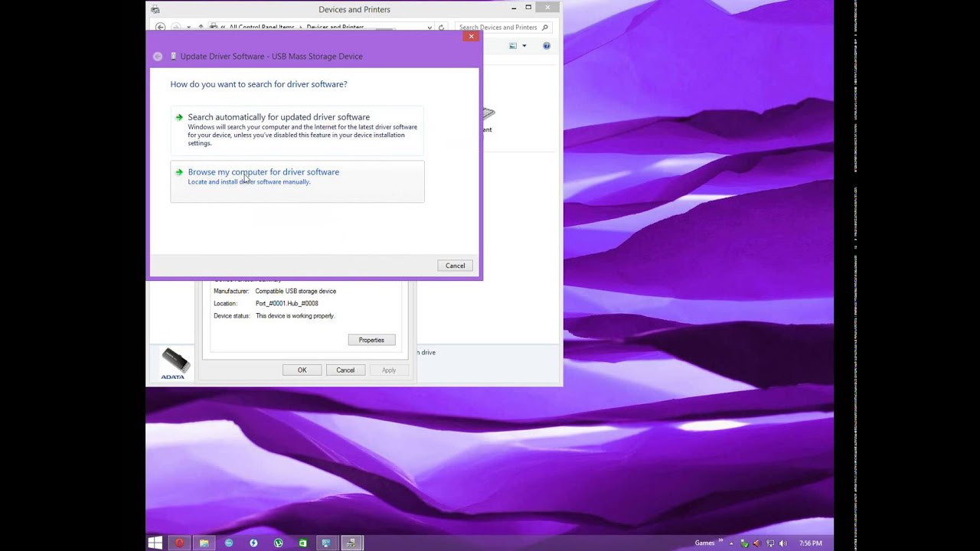
Task: Open uTorrent from the taskbar
Action: click(x=278, y=543)
